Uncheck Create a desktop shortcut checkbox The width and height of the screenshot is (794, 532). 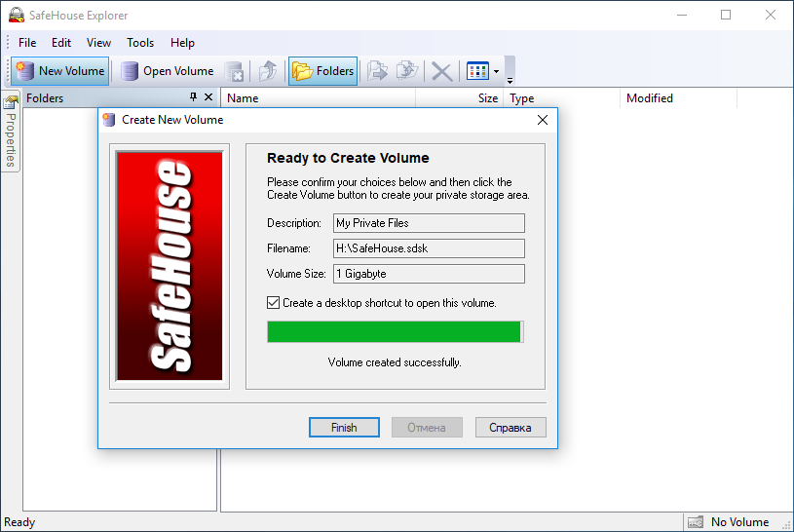click(x=273, y=303)
